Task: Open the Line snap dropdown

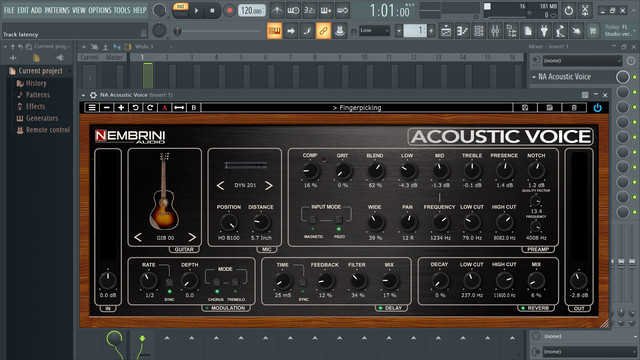Action: (x=374, y=31)
